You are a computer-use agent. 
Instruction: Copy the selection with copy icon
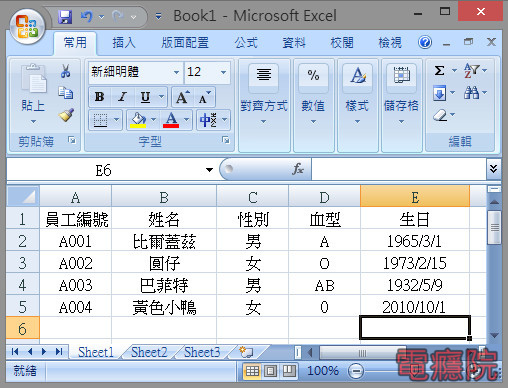[x=65, y=93]
